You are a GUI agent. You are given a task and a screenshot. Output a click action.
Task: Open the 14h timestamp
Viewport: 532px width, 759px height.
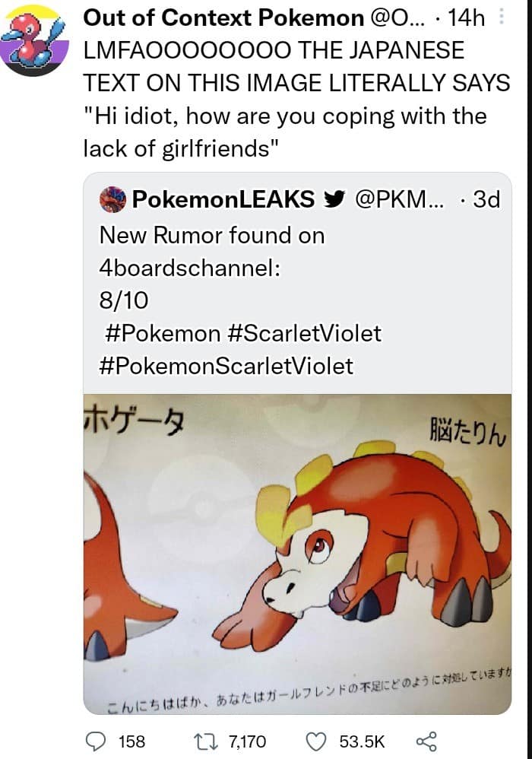point(467,18)
